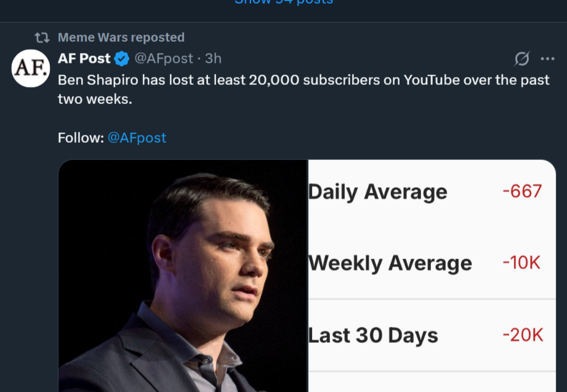Click the @AFpost handle beside the name

(164, 58)
